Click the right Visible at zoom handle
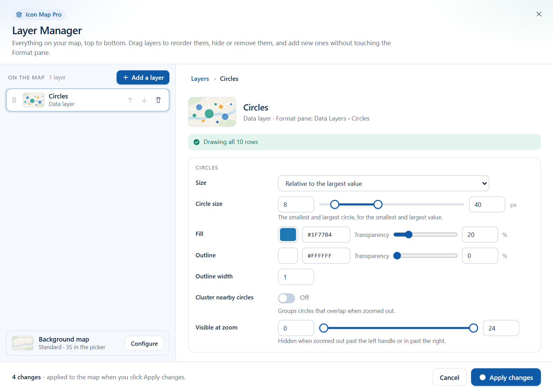This screenshot has height=392, width=553. [x=474, y=328]
